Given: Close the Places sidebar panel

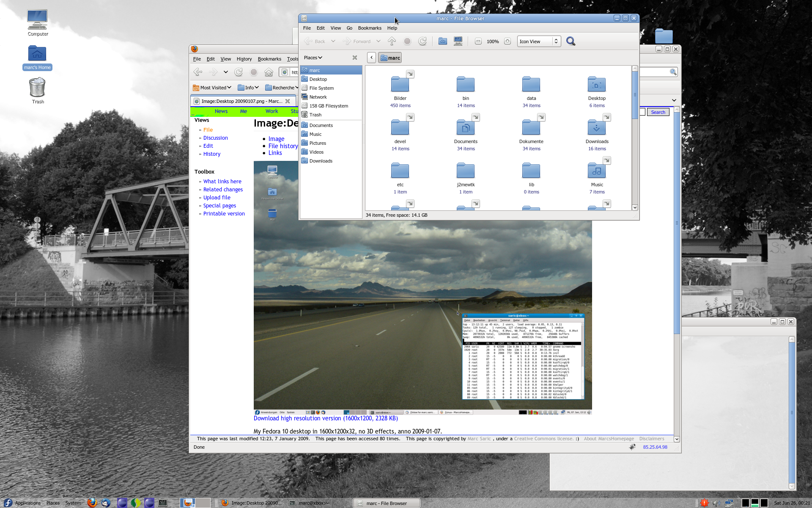Looking at the screenshot, I should [x=355, y=58].
